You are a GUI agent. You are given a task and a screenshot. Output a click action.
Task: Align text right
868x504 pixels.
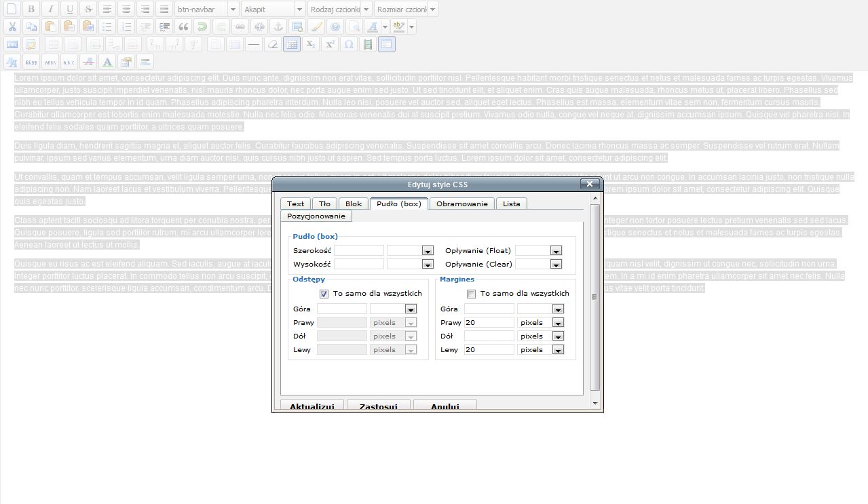pos(145,9)
